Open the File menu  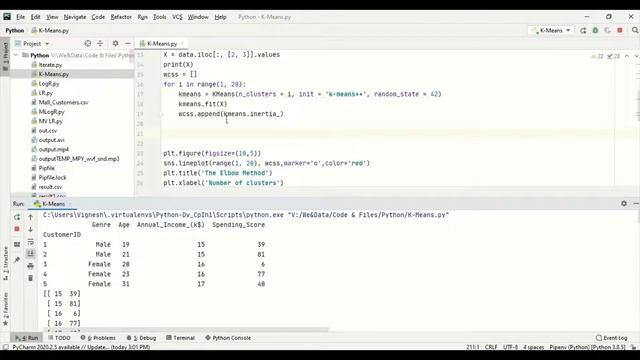click(20, 17)
